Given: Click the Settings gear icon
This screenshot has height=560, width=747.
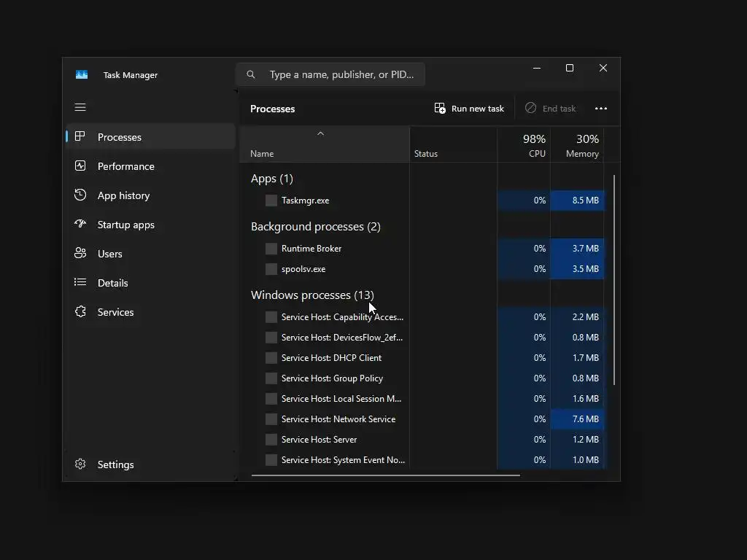Looking at the screenshot, I should 80,464.
